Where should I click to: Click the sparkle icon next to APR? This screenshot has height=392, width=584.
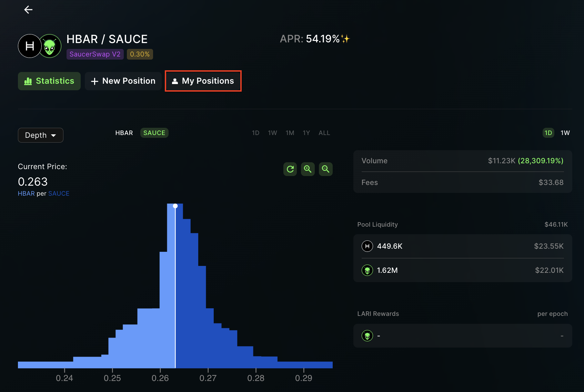[345, 39]
